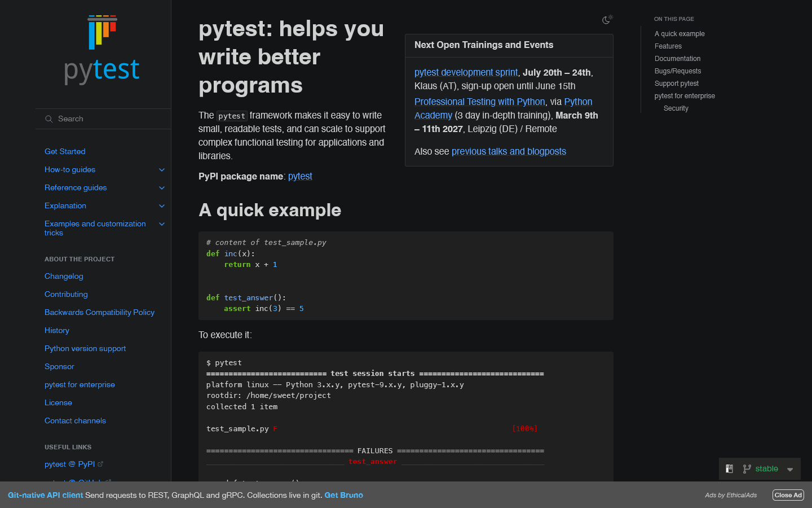This screenshot has height=508, width=812.
Task: Open How-to guides link
Action: coord(70,169)
